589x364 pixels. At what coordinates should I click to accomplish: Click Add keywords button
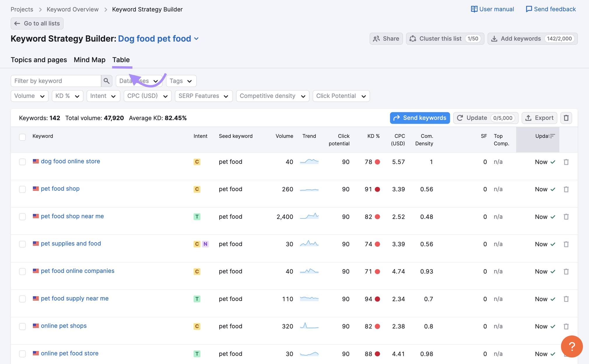click(x=533, y=38)
